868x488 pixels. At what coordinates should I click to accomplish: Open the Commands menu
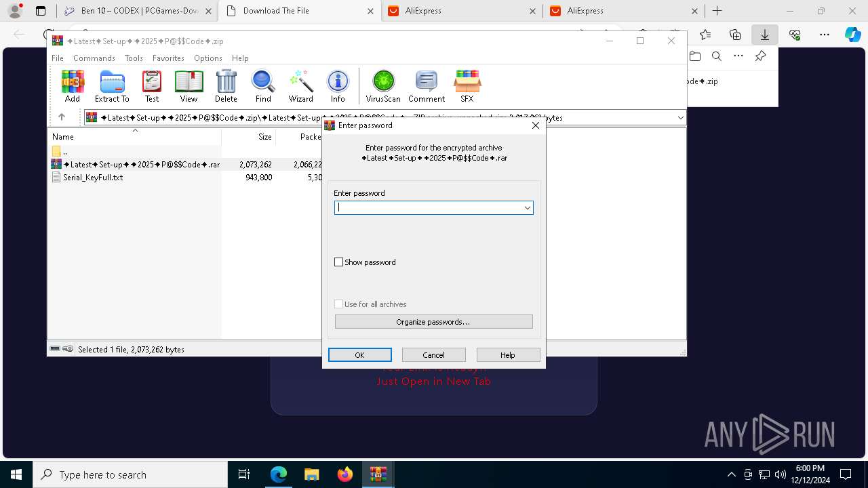pos(94,58)
